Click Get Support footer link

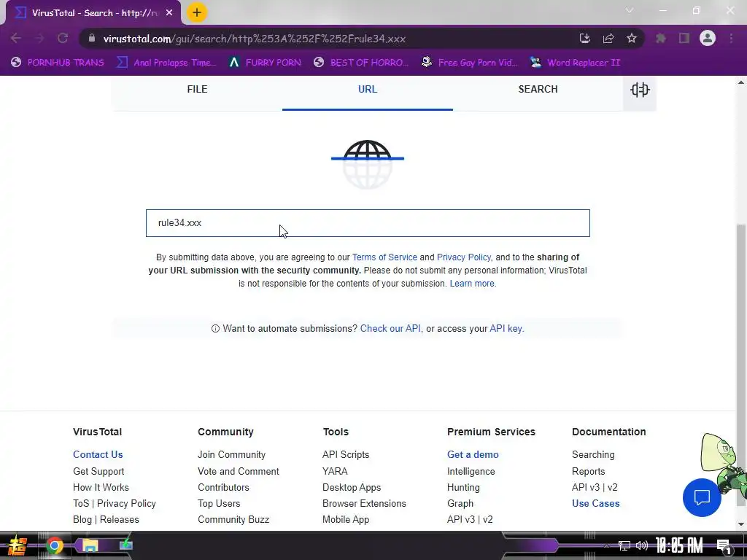click(x=98, y=472)
